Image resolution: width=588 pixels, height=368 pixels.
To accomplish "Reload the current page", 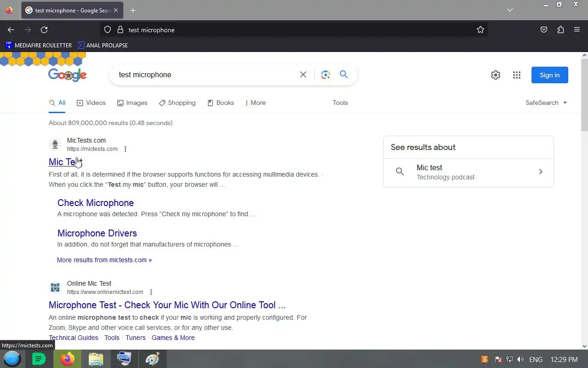I will tap(44, 30).
